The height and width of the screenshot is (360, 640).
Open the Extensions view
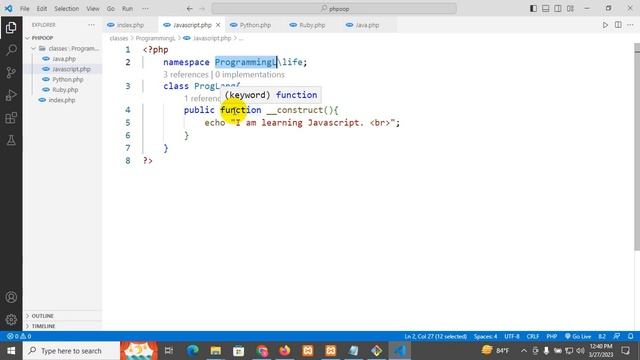click(x=11, y=118)
